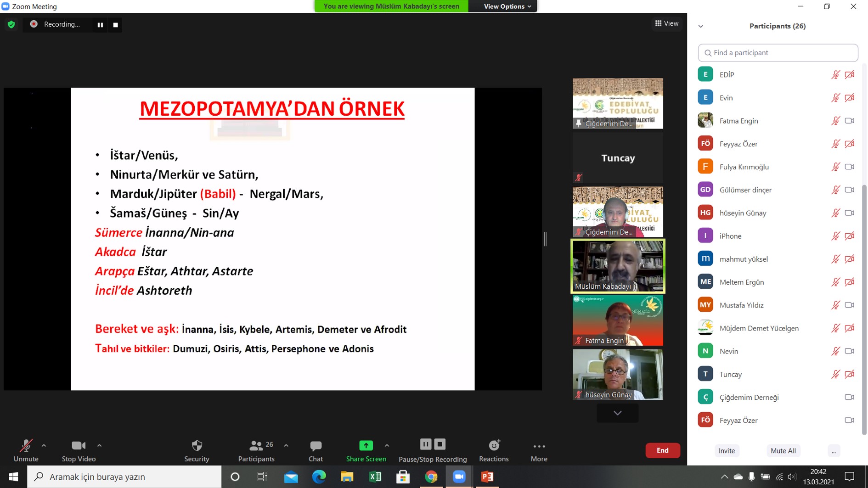Show more video thumbnails with the down chevron
Image resolution: width=868 pixels, height=488 pixels.
[x=617, y=413]
